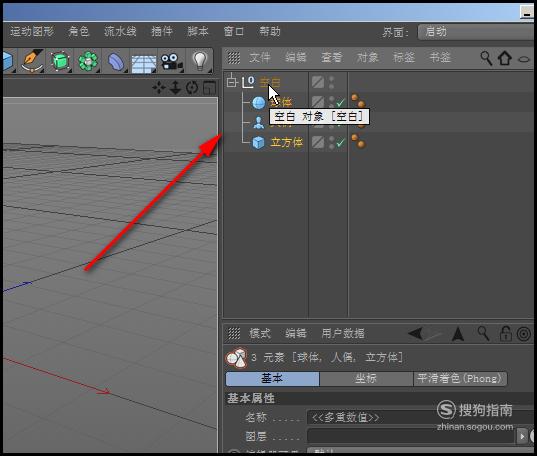Click the attribute manager grip handle icon

point(234,333)
